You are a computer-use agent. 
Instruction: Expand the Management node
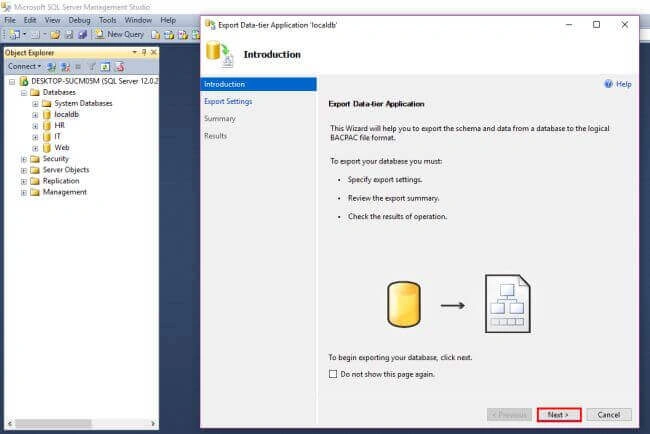pos(24,193)
